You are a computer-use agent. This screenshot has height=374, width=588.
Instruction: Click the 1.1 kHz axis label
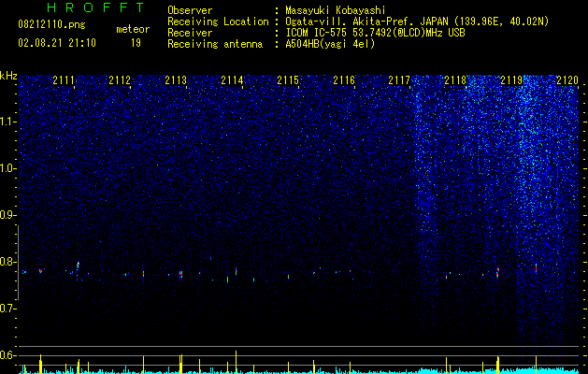click(x=8, y=122)
